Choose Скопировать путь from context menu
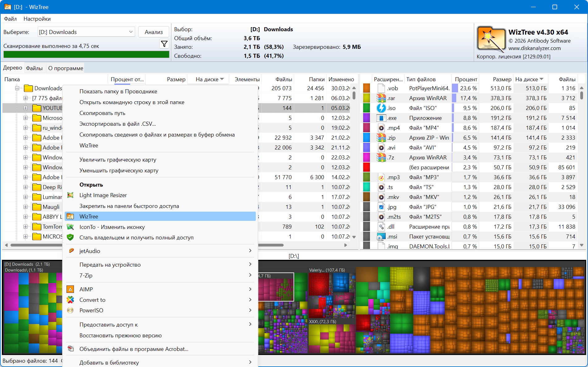The width and height of the screenshot is (588, 367). pyautogui.click(x=102, y=113)
